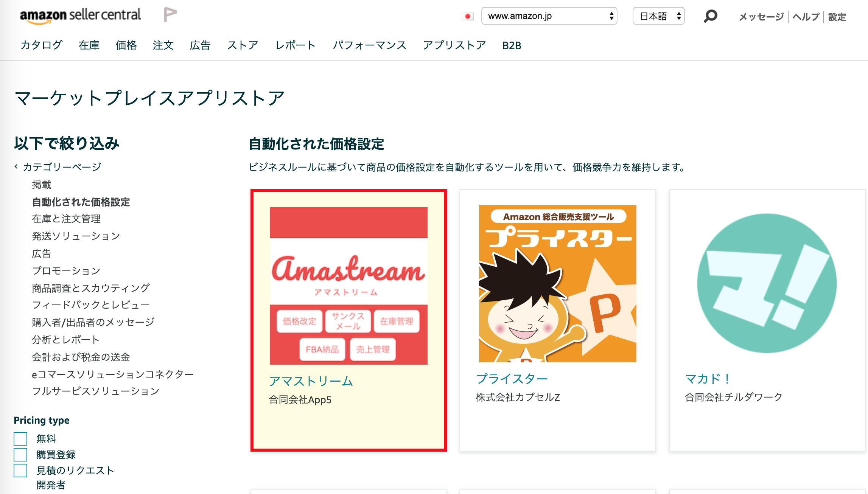
Task: Open the 広告 top menu
Action: pos(200,45)
